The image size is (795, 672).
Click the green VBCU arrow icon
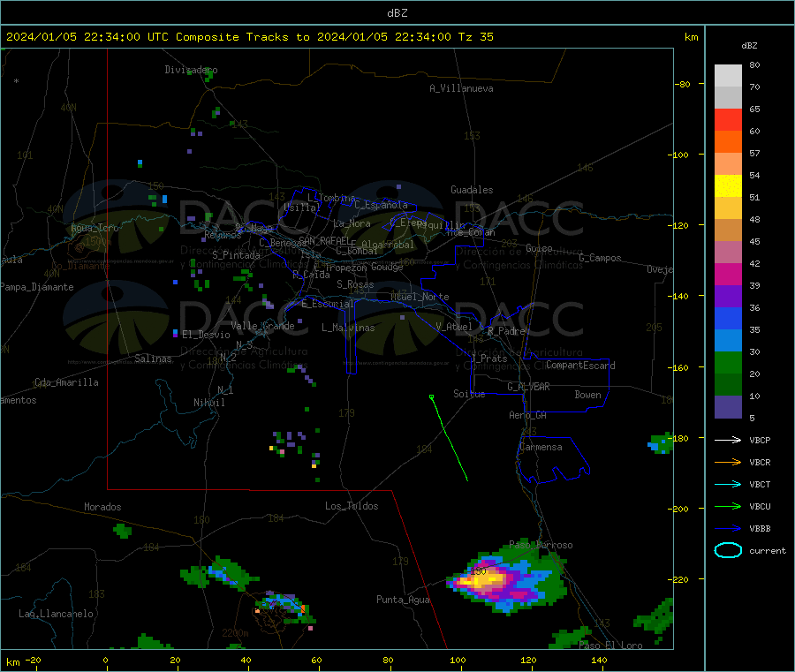[x=728, y=506]
